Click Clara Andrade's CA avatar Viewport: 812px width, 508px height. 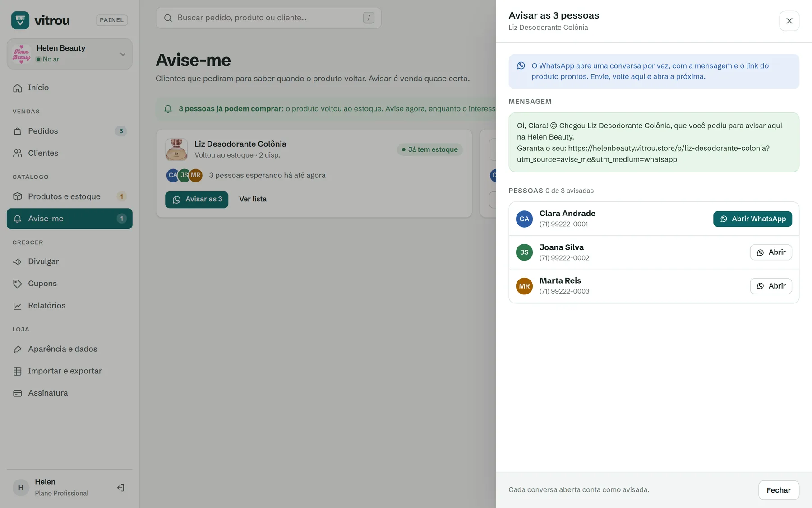click(524, 219)
